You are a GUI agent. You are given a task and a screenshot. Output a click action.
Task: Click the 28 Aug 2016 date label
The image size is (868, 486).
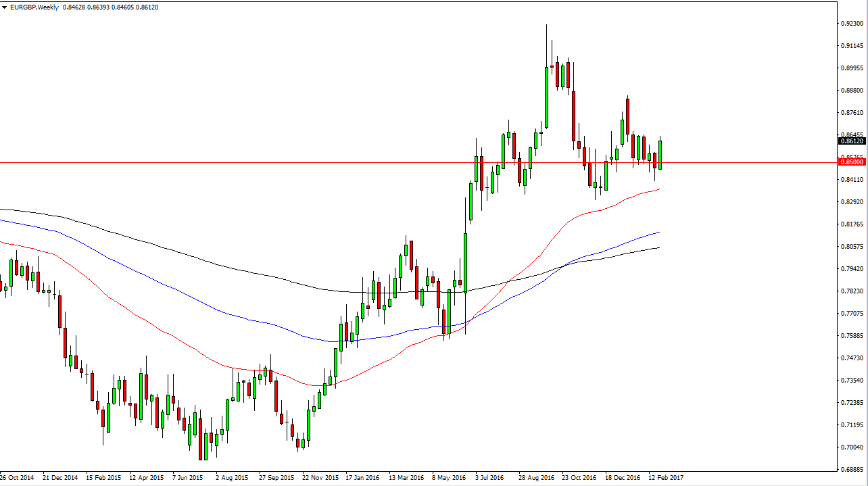click(536, 477)
